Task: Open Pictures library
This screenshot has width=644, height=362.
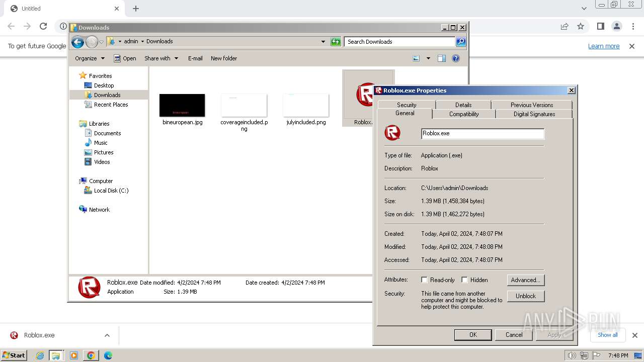Action: point(99,152)
